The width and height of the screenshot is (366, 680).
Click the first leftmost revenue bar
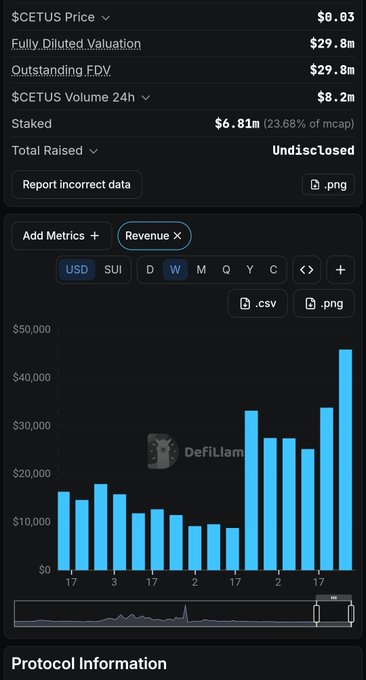64,531
